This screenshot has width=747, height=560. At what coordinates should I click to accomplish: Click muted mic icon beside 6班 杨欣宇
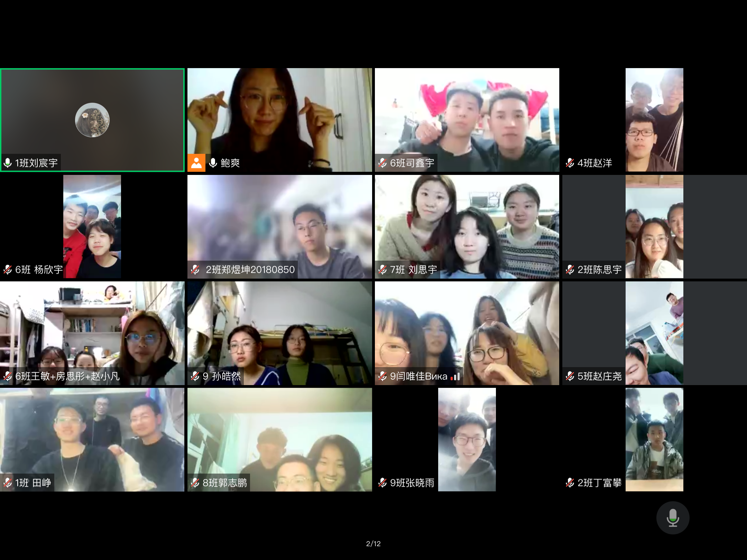click(x=8, y=270)
